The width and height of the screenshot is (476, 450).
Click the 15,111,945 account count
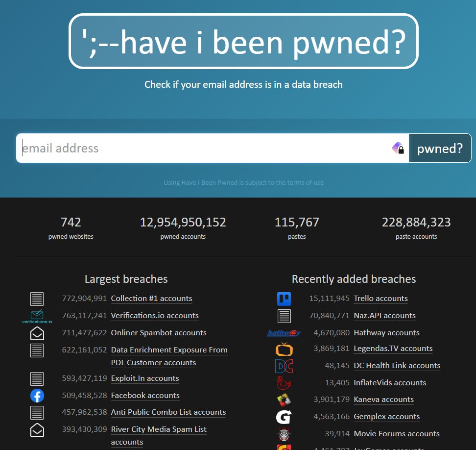pyautogui.click(x=330, y=299)
